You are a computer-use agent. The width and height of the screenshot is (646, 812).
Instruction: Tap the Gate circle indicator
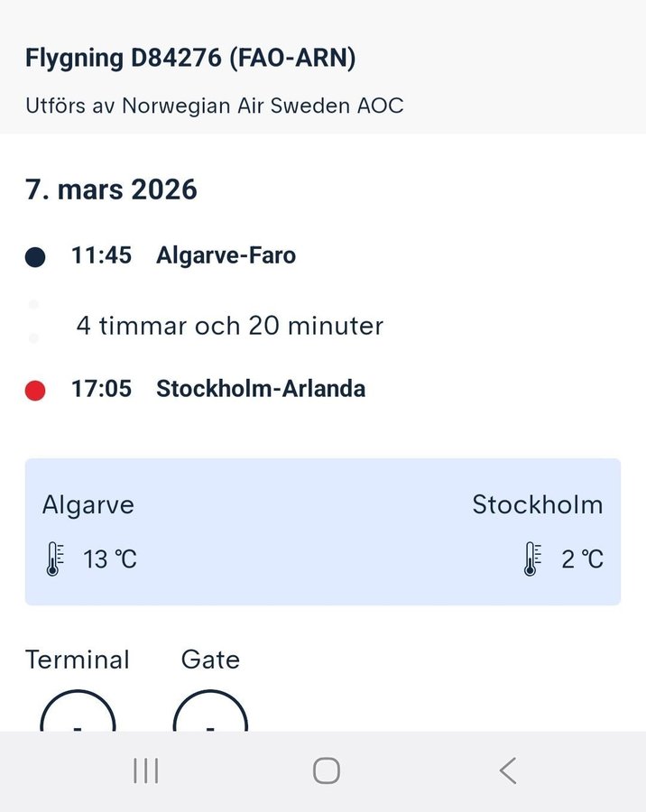click(x=210, y=715)
